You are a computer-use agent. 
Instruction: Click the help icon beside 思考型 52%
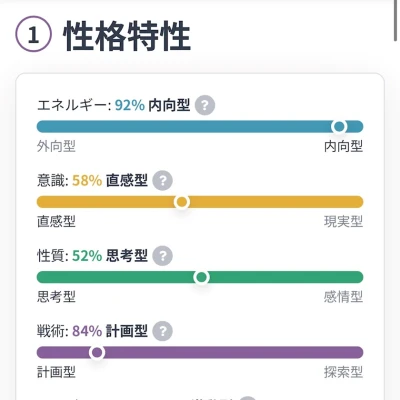pos(163,256)
